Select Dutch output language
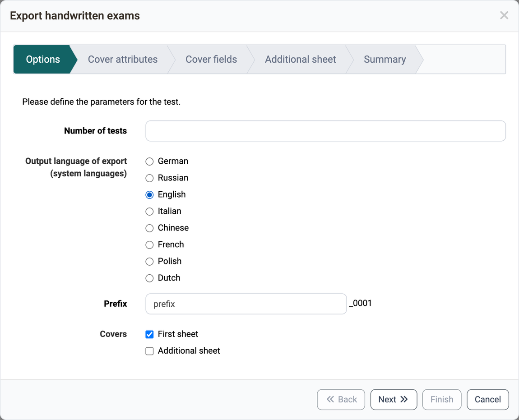This screenshot has width=519, height=420. [x=150, y=278]
